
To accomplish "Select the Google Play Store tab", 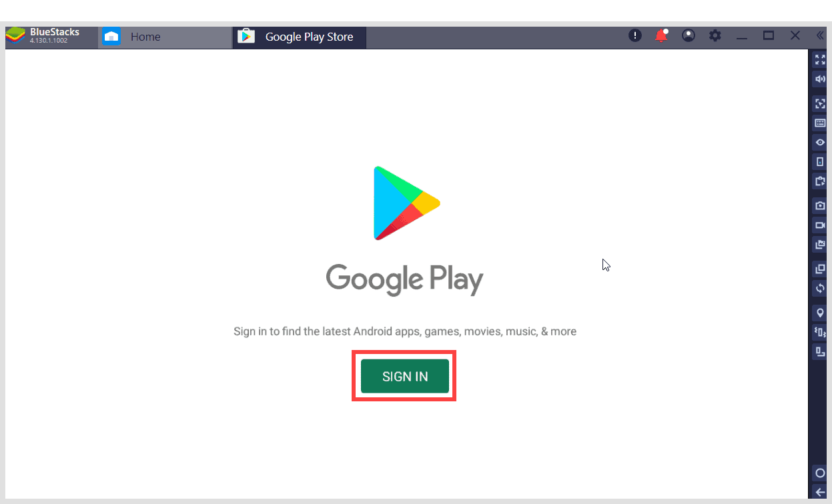I will [x=299, y=37].
